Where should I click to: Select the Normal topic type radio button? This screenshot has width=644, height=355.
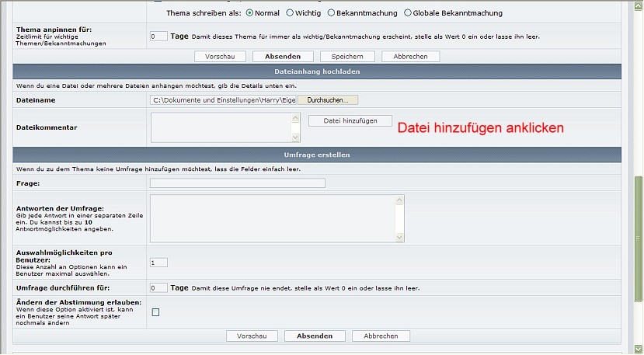tap(250, 13)
